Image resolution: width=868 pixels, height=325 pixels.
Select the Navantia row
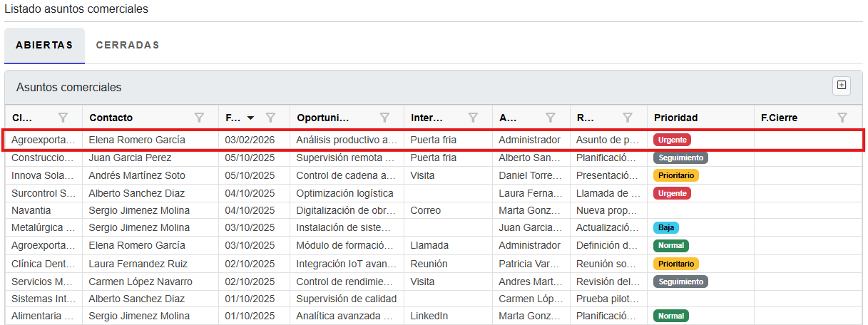point(31,210)
